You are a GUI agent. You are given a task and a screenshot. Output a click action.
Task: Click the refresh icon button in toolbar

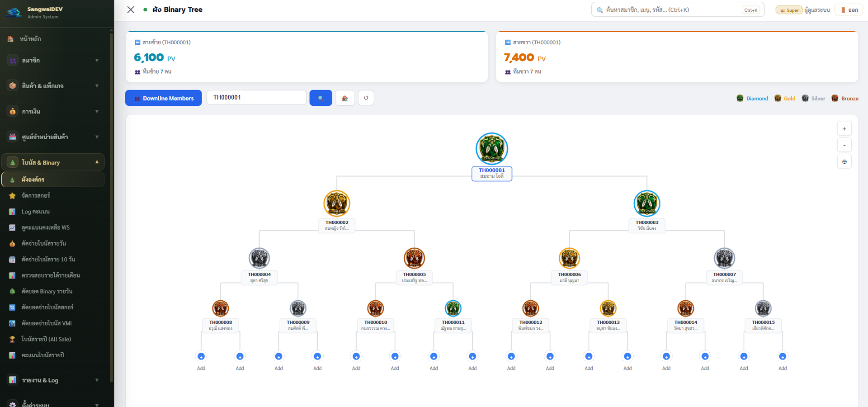click(366, 98)
